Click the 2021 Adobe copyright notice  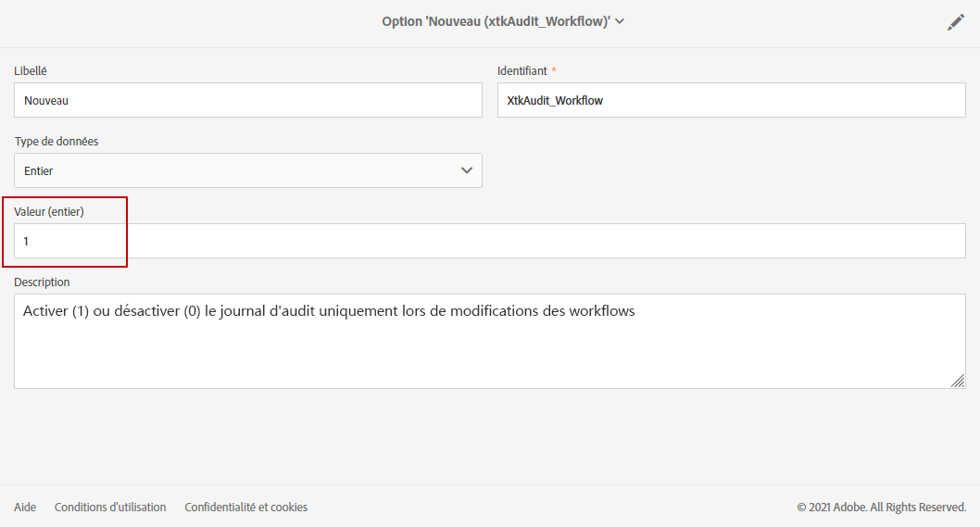tap(881, 507)
